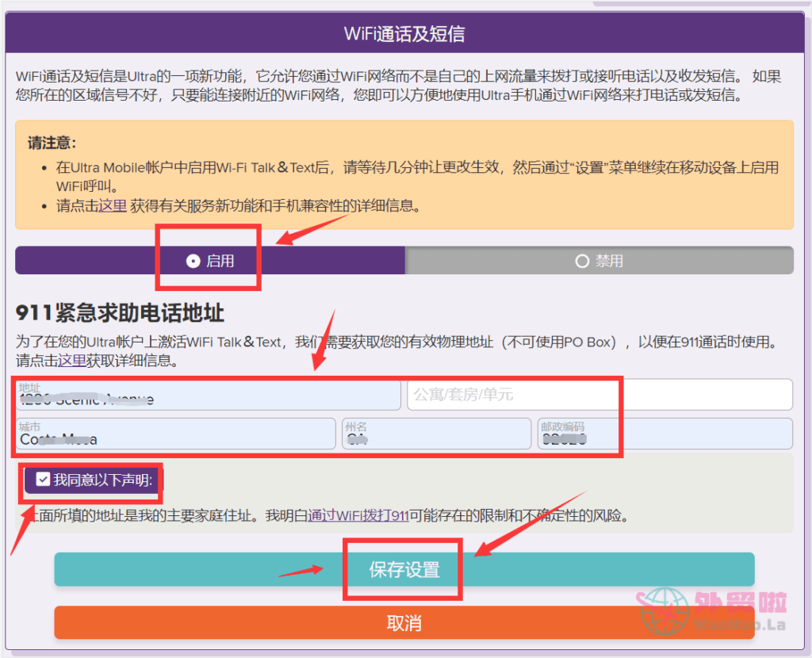Click the 请注意 notice heading
Image resolution: width=812 pixels, height=658 pixels.
[52, 143]
